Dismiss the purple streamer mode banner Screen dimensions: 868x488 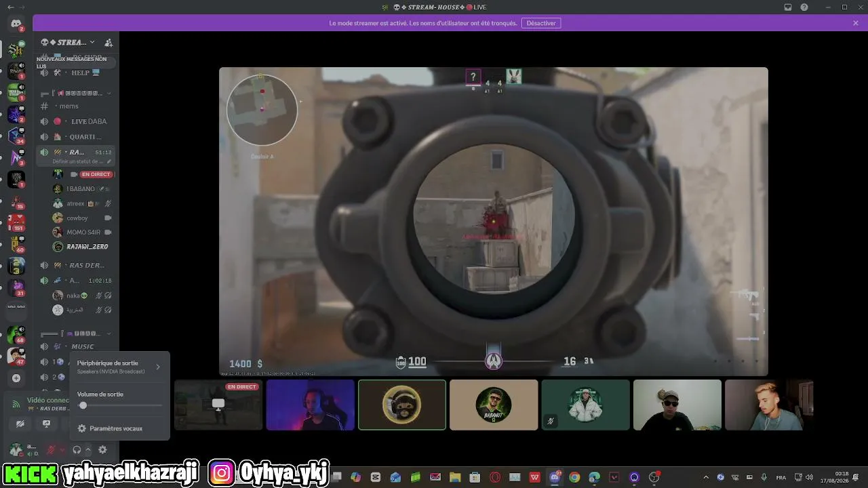(856, 23)
